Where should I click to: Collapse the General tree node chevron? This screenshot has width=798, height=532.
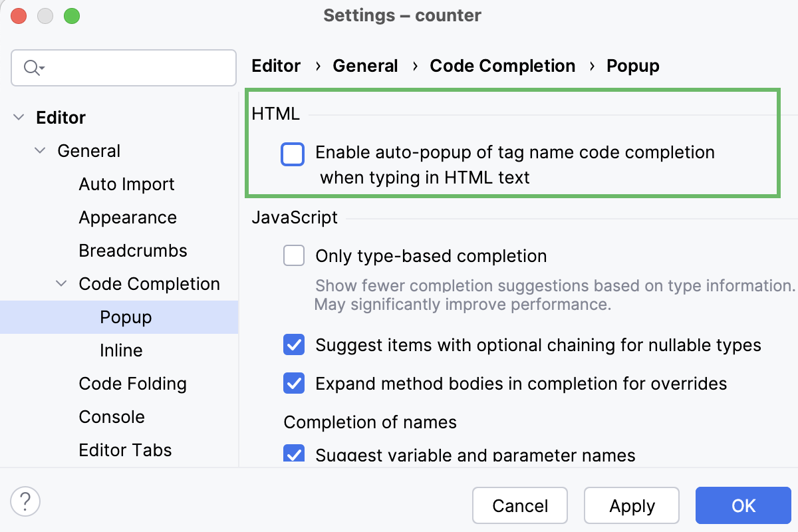point(40,151)
